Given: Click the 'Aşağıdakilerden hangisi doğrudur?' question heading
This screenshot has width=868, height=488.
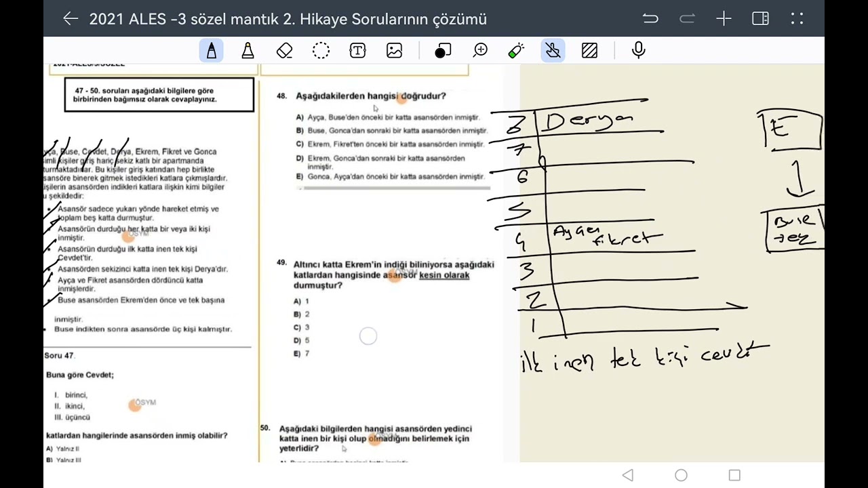Looking at the screenshot, I should click(371, 96).
